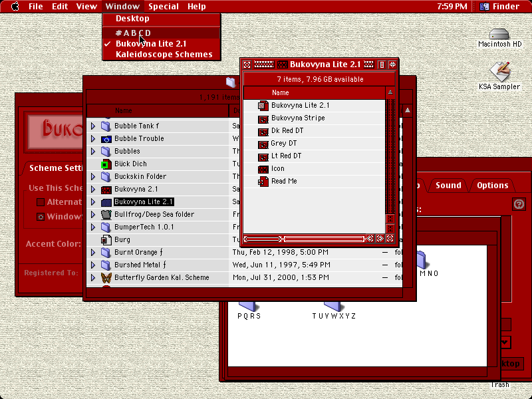Click the Butterfly Garden Kal. Scheme butterfly icon
The height and width of the screenshot is (399, 532).
click(x=106, y=278)
